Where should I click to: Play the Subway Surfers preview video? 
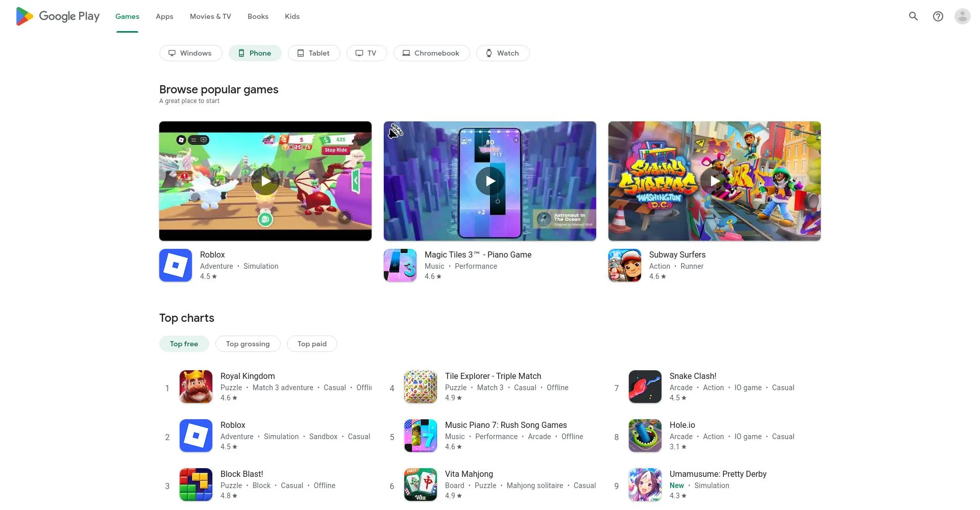click(x=715, y=181)
